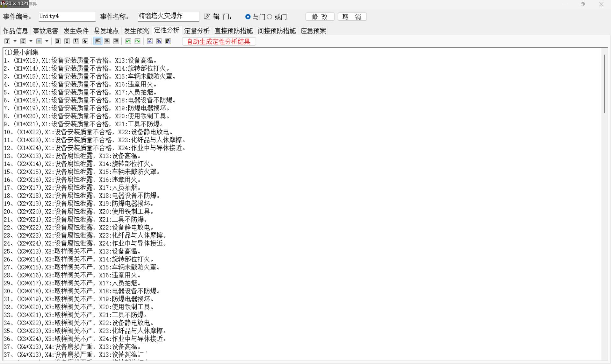Open the font family tool
This screenshot has width=611, height=364.
point(7,41)
